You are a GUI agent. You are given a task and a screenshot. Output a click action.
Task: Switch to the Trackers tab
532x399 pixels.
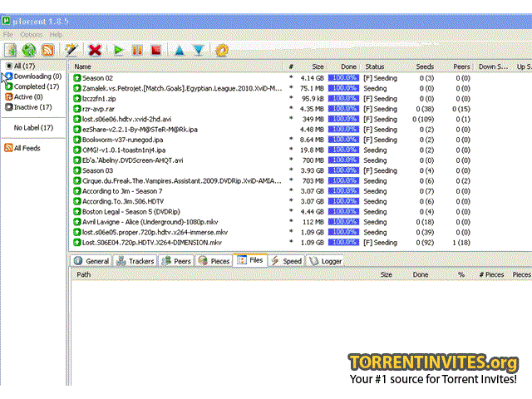(x=135, y=261)
